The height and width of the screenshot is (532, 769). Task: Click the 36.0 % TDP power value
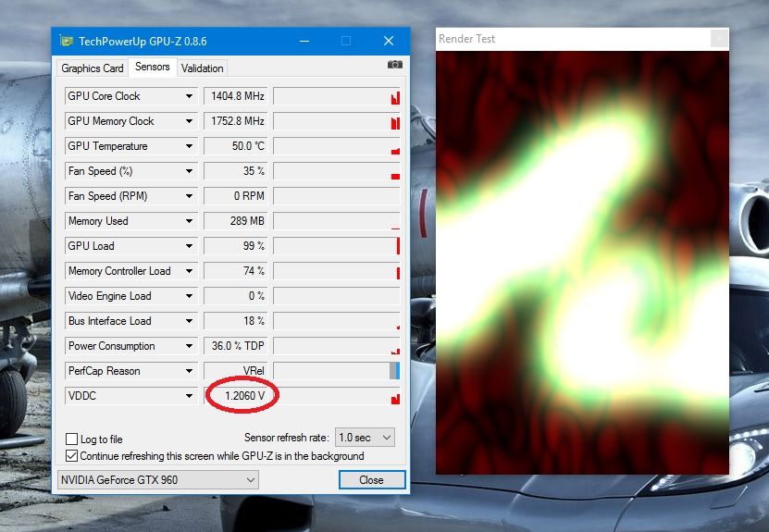pyautogui.click(x=235, y=346)
